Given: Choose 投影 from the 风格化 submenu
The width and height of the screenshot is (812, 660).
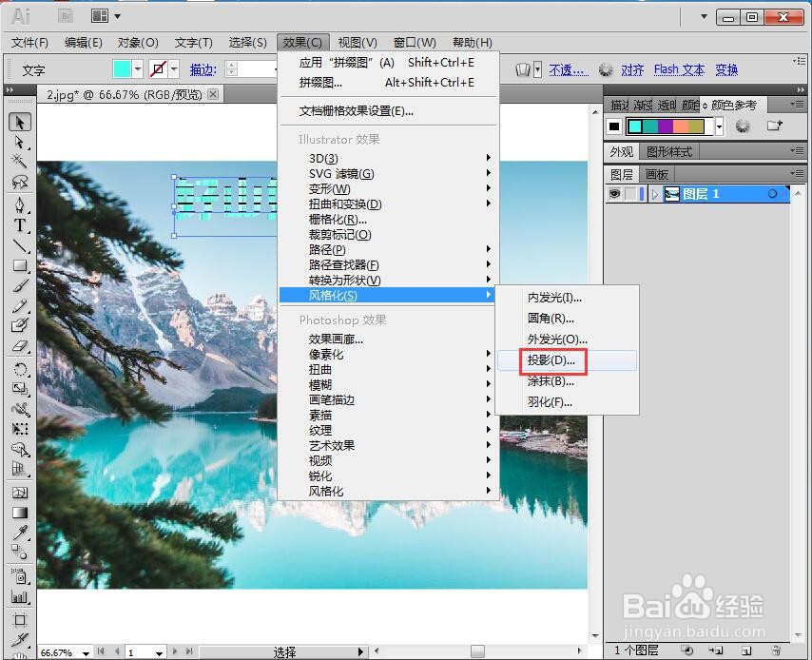Looking at the screenshot, I should pyautogui.click(x=550, y=359).
